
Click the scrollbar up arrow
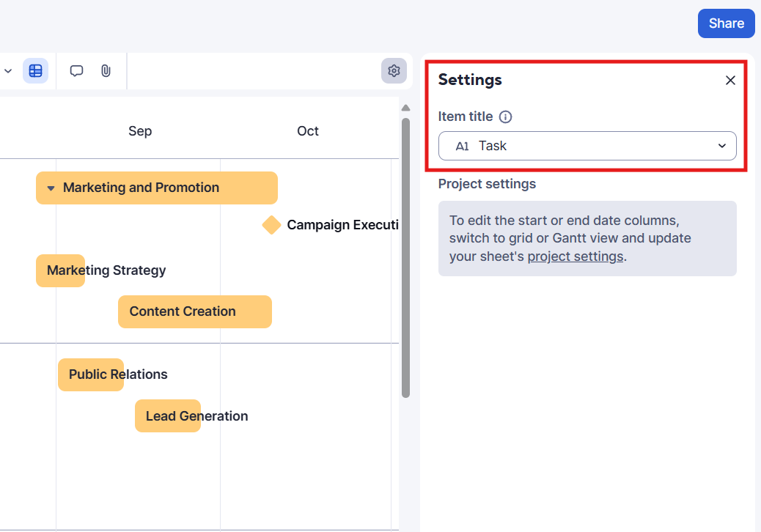(405, 108)
